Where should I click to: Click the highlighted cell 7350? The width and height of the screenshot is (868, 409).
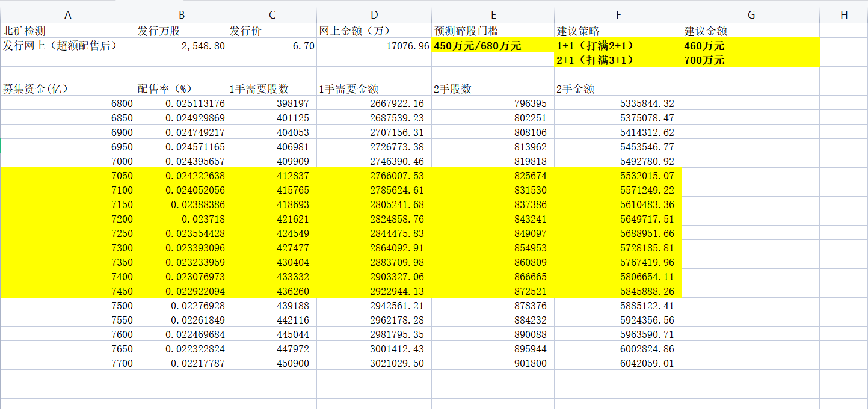(67, 262)
